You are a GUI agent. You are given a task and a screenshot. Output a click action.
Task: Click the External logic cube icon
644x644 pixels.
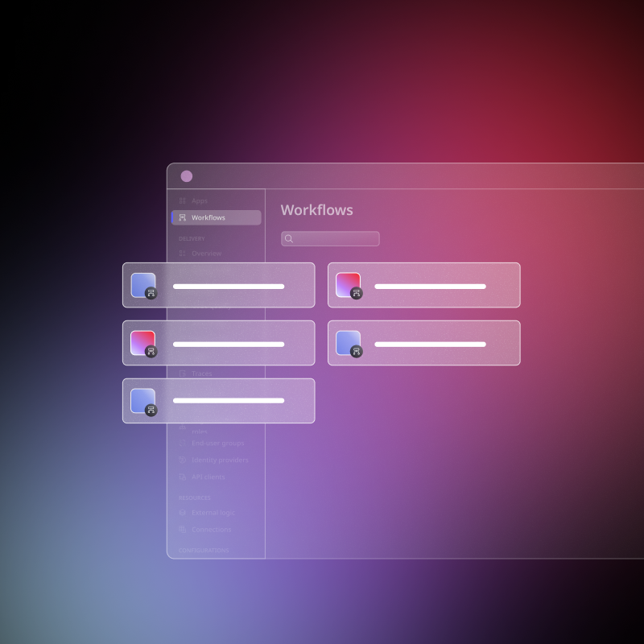point(183,512)
